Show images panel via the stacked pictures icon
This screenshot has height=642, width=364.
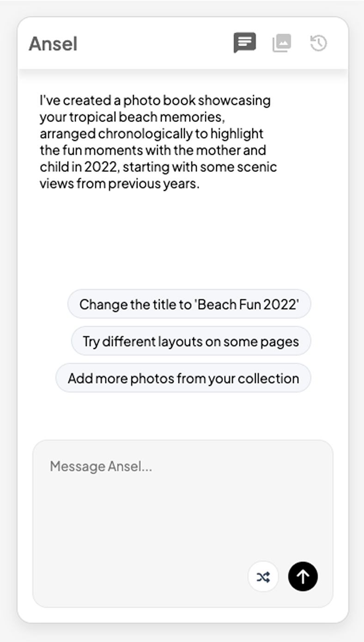click(282, 43)
